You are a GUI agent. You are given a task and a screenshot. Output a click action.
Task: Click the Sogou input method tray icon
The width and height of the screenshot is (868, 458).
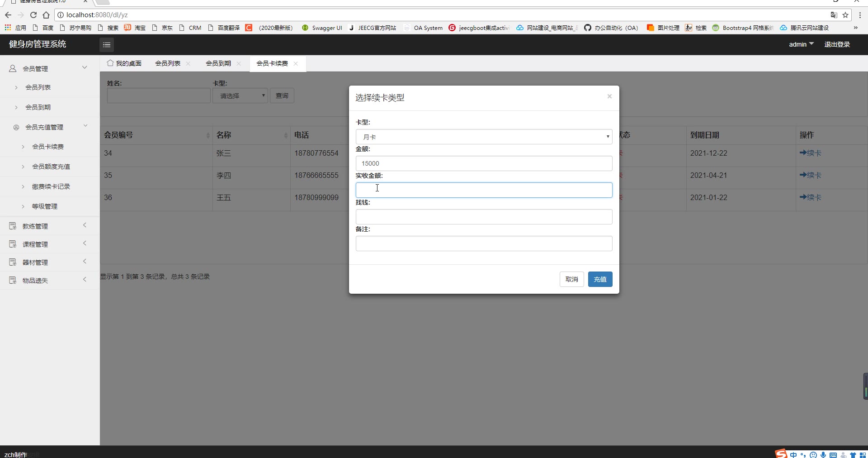point(781,453)
